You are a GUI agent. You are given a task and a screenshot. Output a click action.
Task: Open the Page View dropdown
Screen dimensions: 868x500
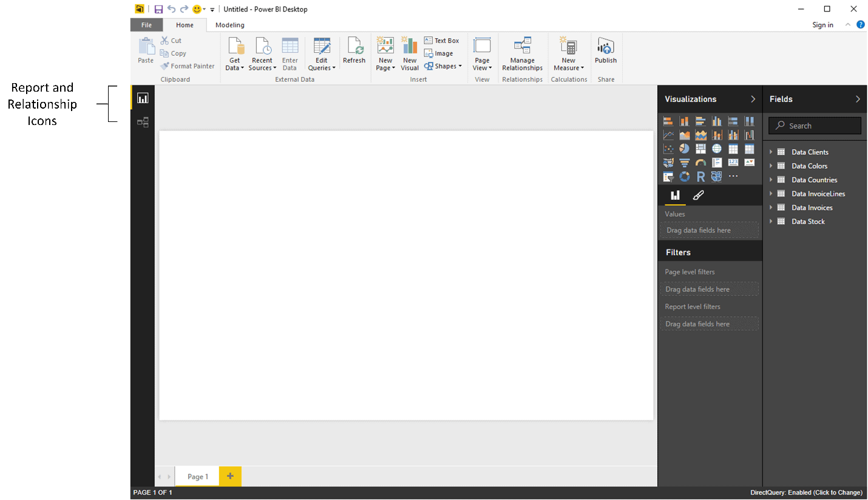(482, 54)
